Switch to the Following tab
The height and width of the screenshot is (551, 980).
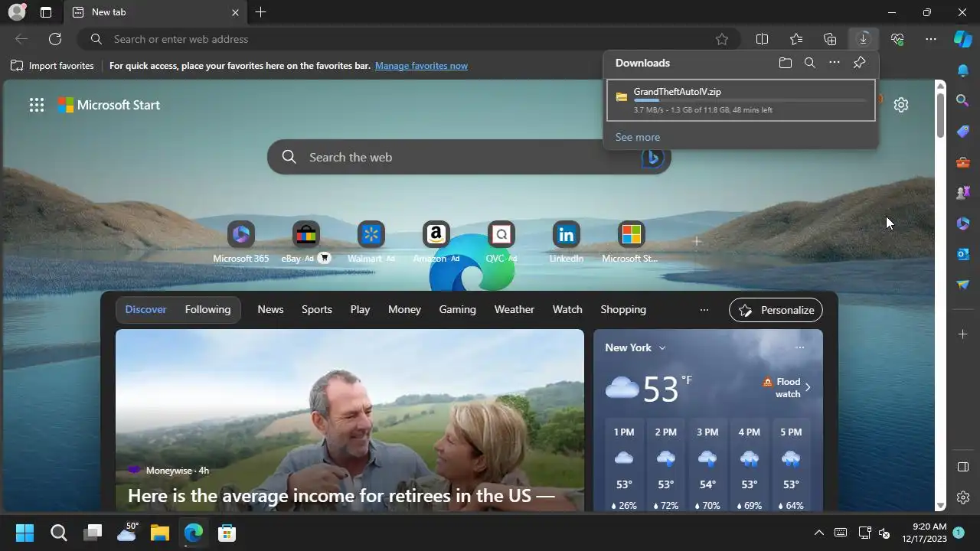click(207, 309)
